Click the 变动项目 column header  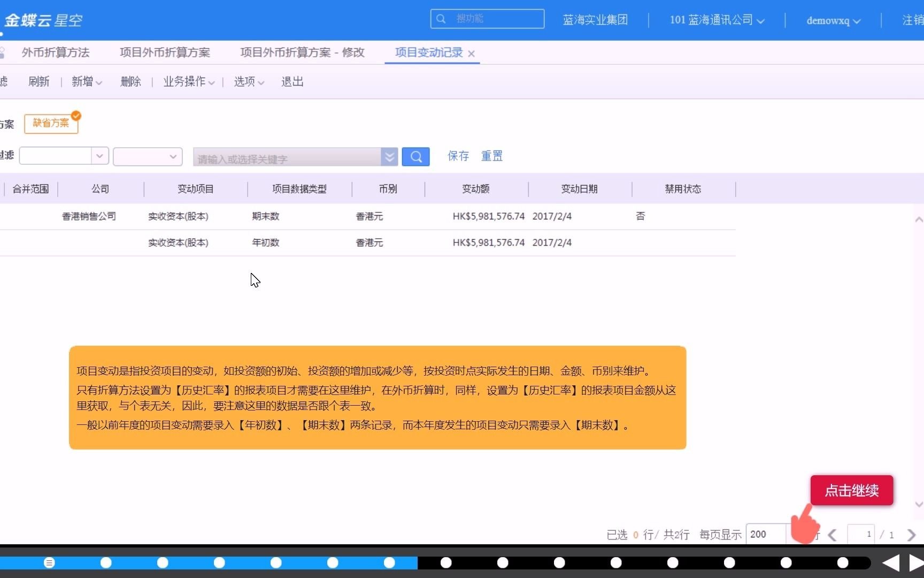(x=196, y=189)
